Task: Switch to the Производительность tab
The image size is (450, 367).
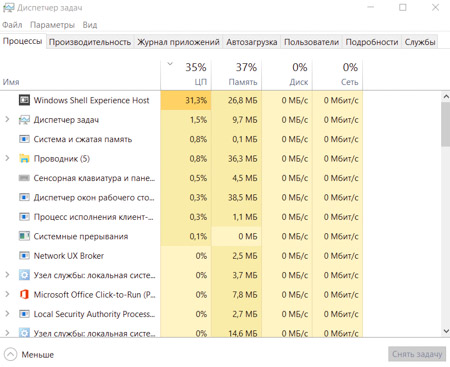Action: [90, 42]
